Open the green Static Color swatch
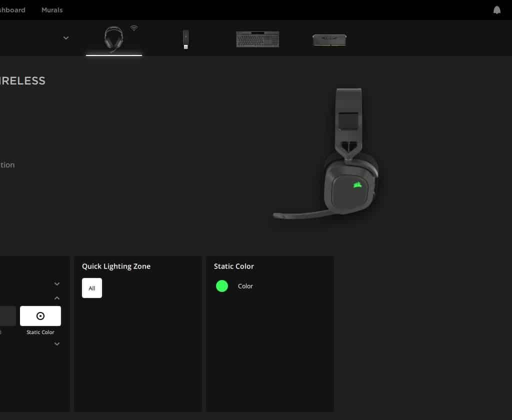 (222, 286)
